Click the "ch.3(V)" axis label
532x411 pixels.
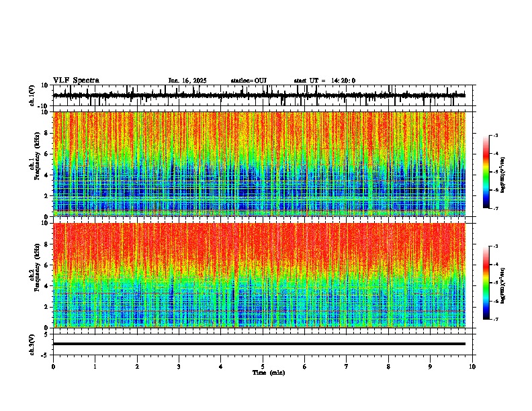click(32, 345)
